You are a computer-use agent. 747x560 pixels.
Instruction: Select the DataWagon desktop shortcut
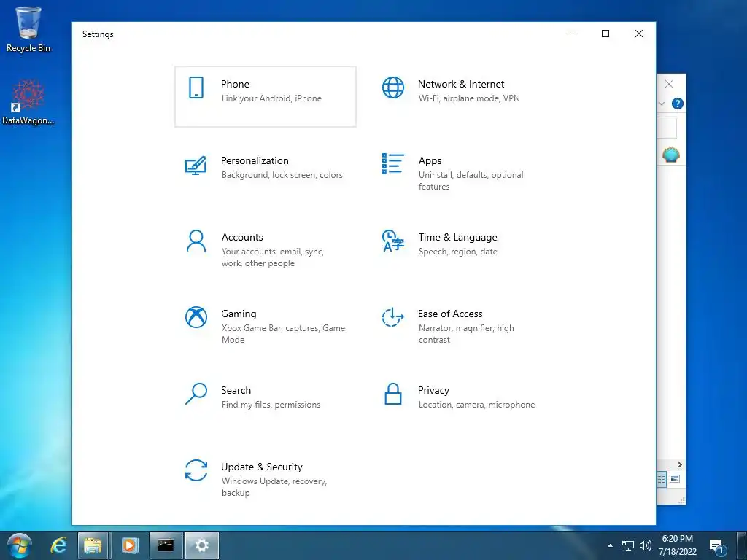click(x=28, y=102)
